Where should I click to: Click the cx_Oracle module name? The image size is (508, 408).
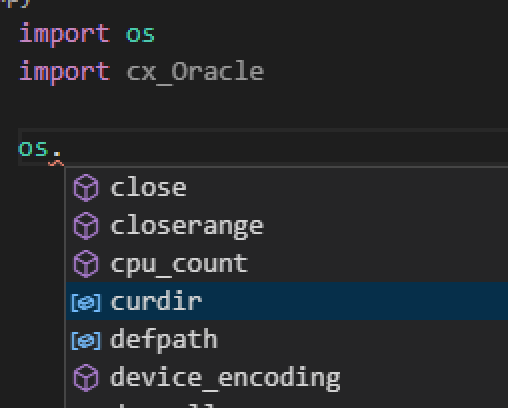point(195,72)
